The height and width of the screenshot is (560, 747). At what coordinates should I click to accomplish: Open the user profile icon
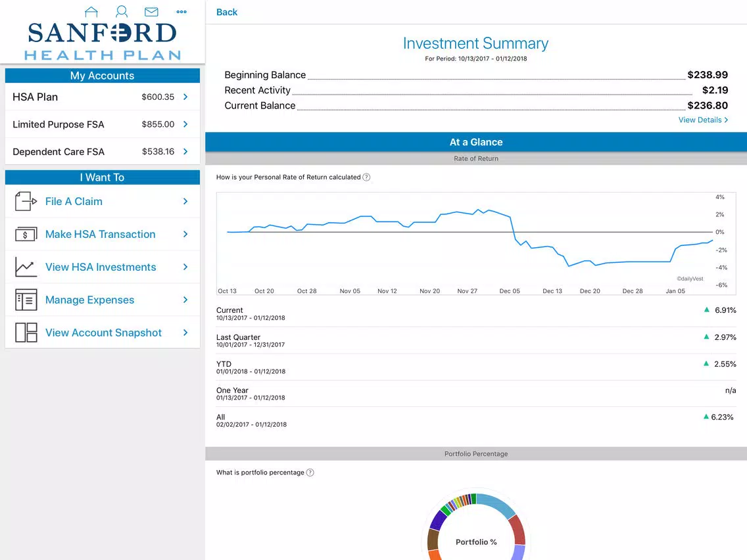point(122,11)
